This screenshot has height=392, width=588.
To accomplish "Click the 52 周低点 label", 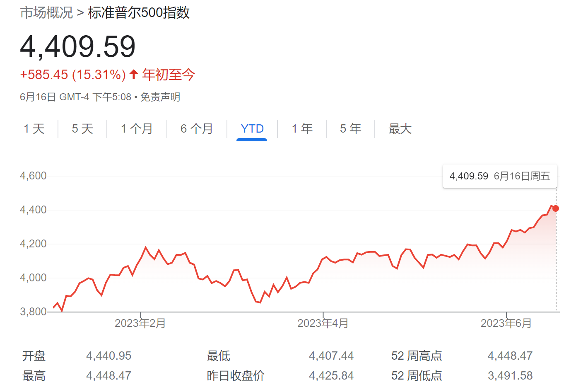I will [417, 376].
